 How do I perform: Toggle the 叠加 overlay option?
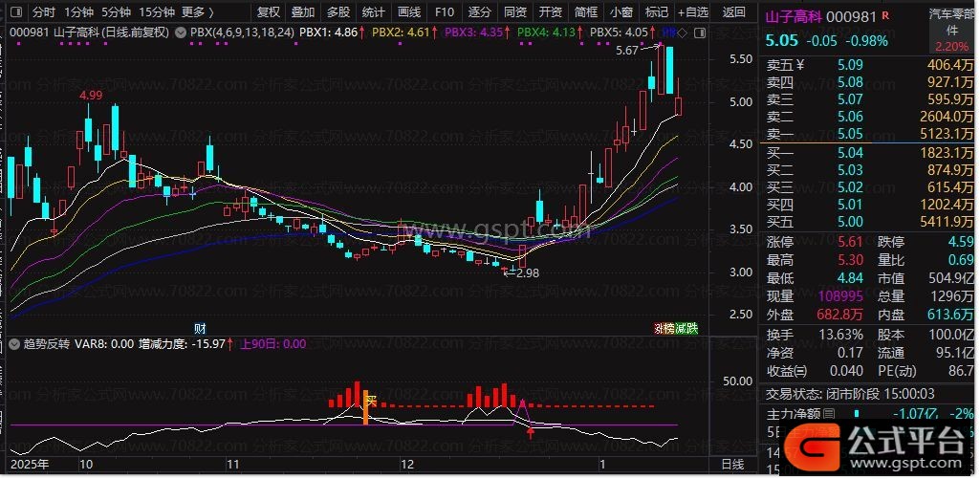click(x=303, y=12)
